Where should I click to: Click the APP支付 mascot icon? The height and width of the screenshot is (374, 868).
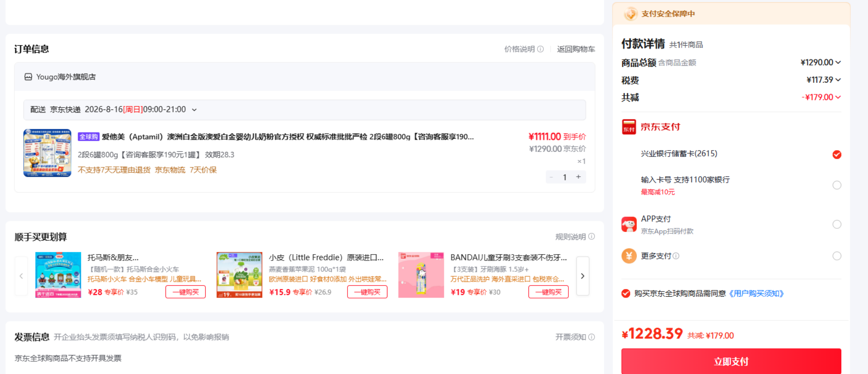(x=629, y=224)
